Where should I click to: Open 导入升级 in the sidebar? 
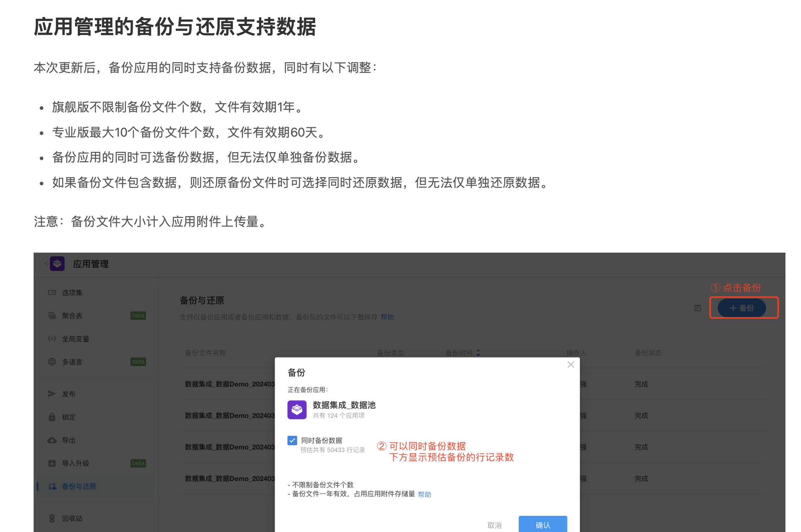75,463
